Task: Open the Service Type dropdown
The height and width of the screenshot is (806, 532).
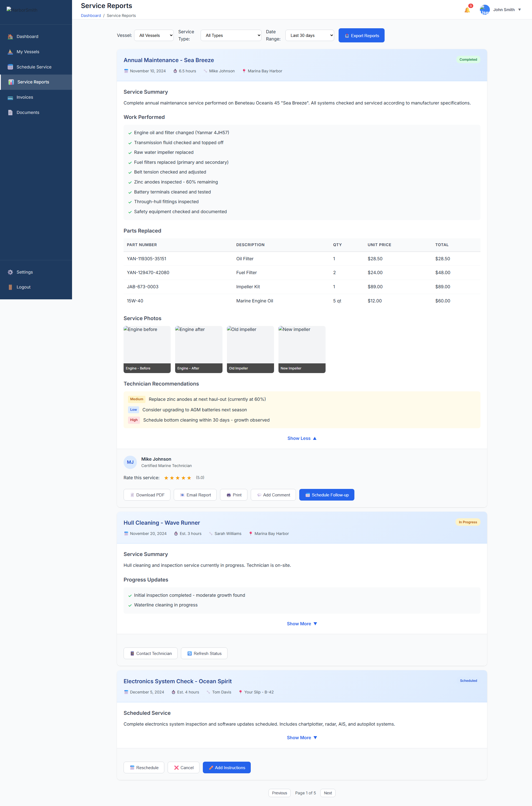Action: 231,35
